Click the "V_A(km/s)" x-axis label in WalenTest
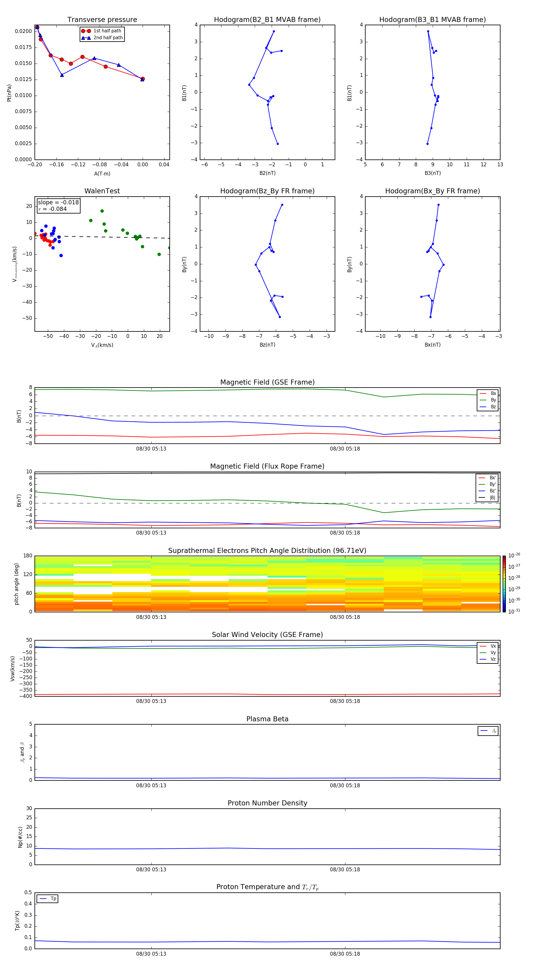This screenshot has width=535, height=980. click(x=102, y=345)
